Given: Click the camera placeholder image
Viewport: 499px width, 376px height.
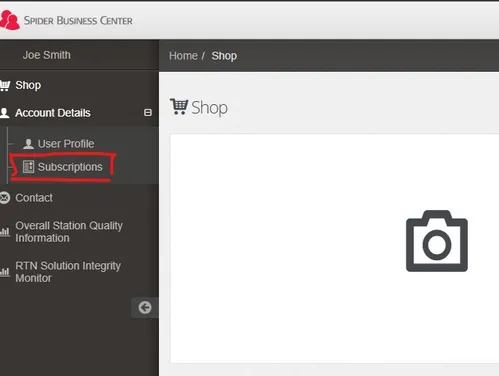Looking at the screenshot, I should tap(437, 241).
